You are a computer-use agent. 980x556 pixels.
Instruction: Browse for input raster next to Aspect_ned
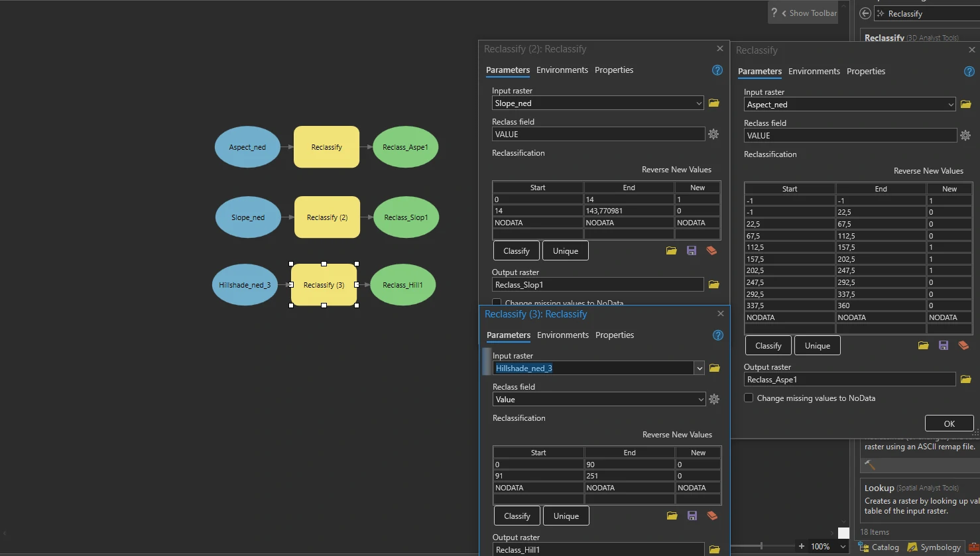(966, 104)
